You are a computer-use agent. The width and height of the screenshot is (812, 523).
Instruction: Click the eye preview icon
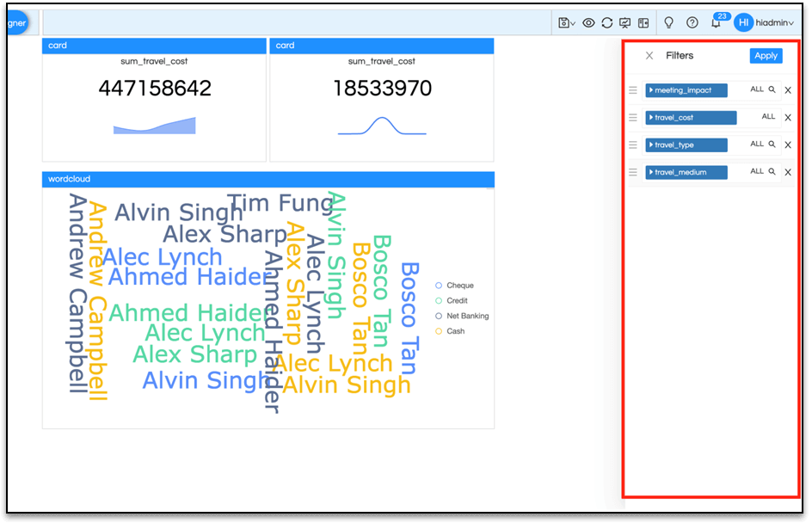(x=588, y=22)
